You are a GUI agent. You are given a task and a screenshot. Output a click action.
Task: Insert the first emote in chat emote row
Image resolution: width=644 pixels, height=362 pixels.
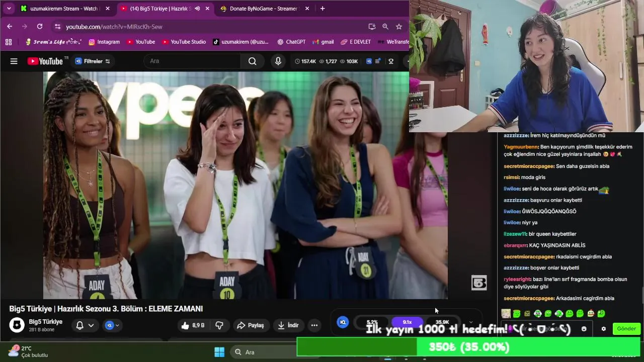click(506, 314)
